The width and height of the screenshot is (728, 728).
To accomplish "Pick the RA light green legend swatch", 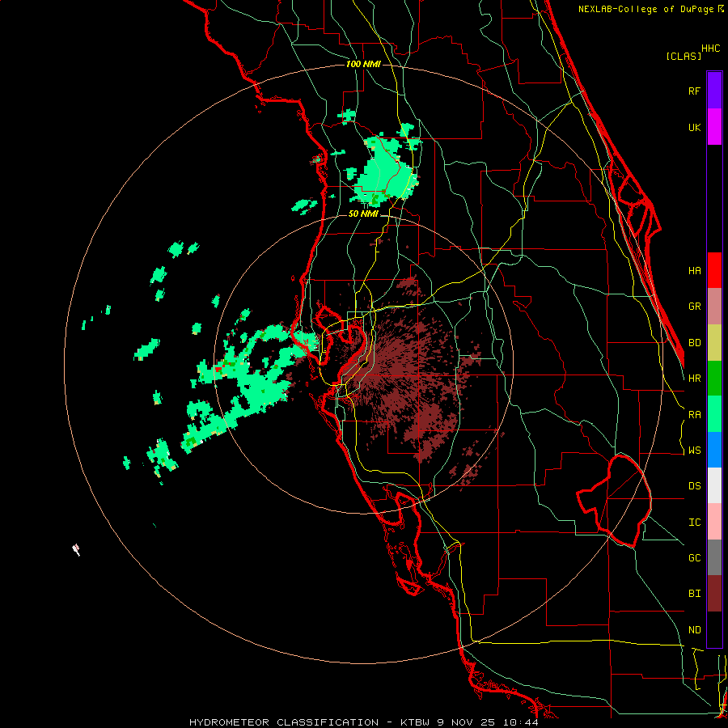I will coord(714,414).
